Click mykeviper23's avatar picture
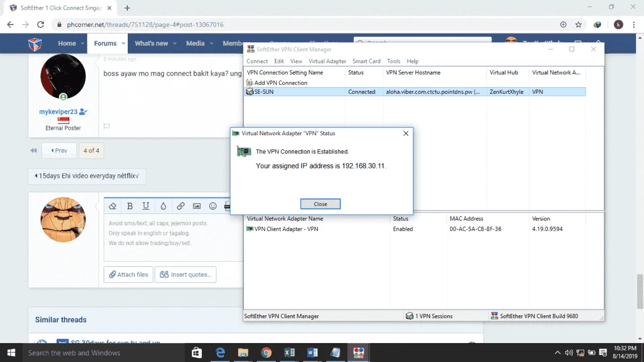644x362 pixels. pyautogui.click(x=63, y=76)
